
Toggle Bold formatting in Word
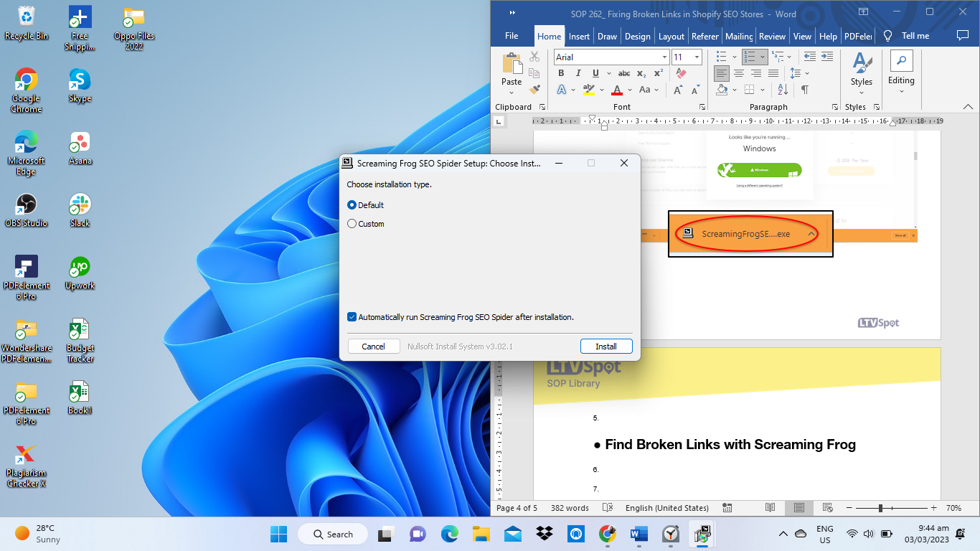pos(562,73)
